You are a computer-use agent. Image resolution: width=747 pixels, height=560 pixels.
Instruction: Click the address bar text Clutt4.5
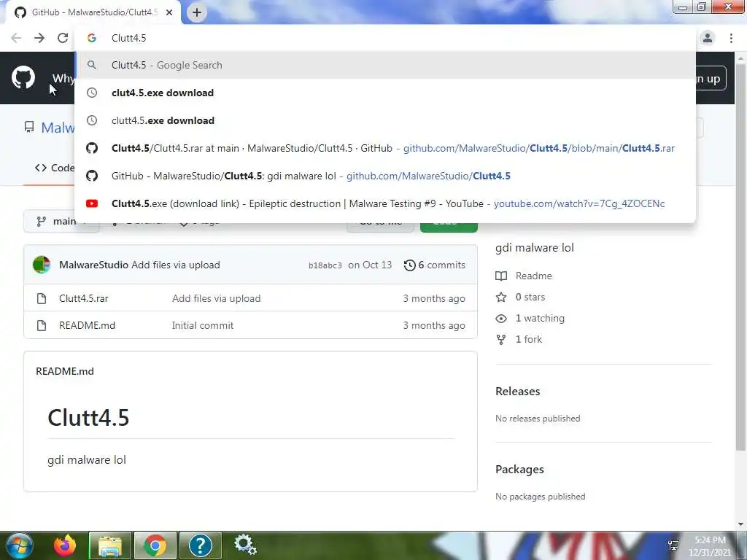pyautogui.click(x=128, y=38)
